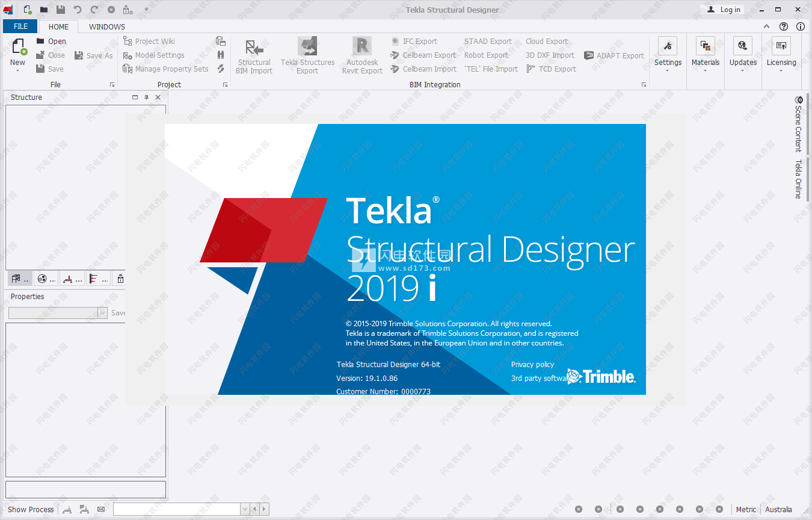Open the Updates dropdown
This screenshot has width=812, height=520.
tap(743, 54)
